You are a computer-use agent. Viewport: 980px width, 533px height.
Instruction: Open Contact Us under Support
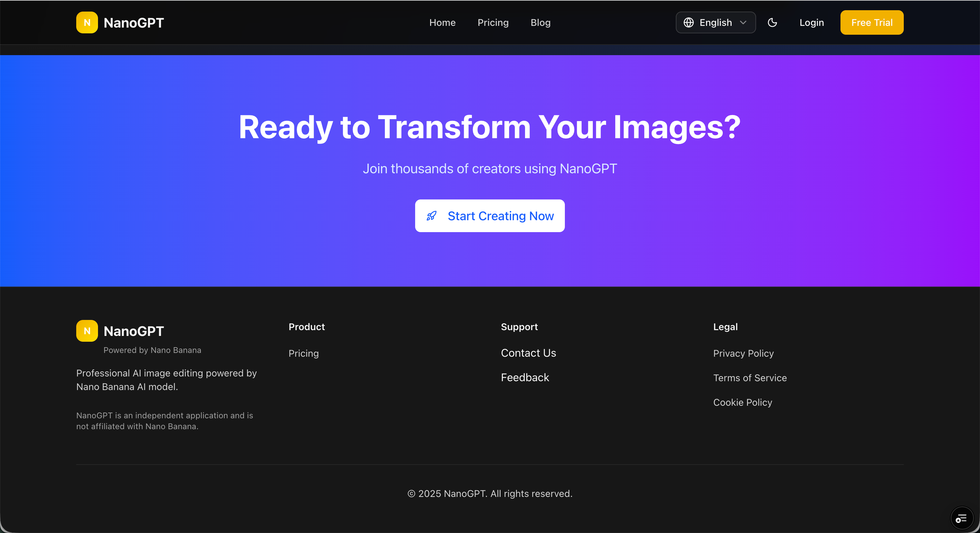[x=528, y=353]
